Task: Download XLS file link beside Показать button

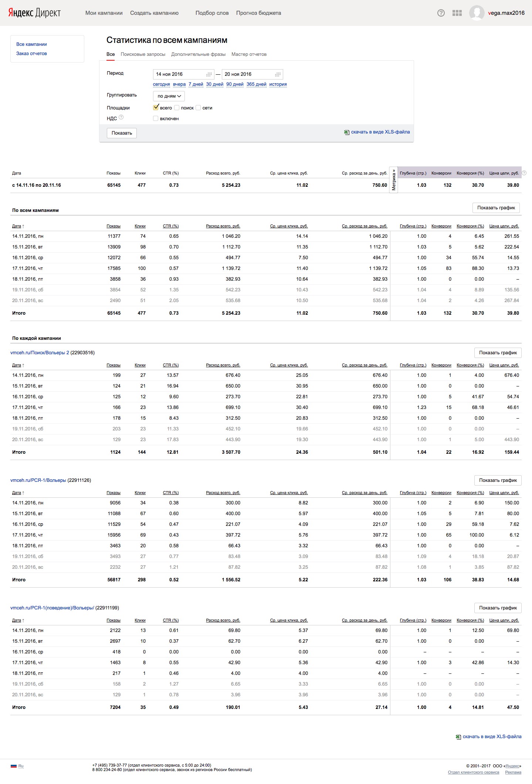Action: point(380,132)
